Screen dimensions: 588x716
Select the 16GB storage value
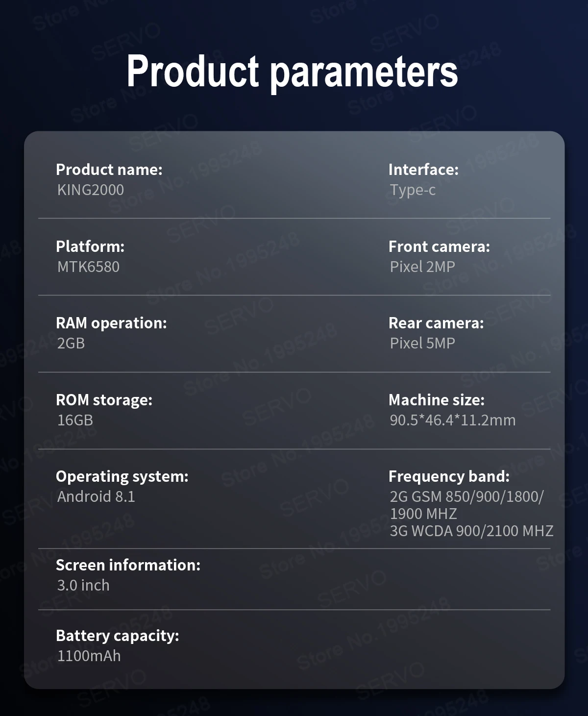click(x=75, y=420)
